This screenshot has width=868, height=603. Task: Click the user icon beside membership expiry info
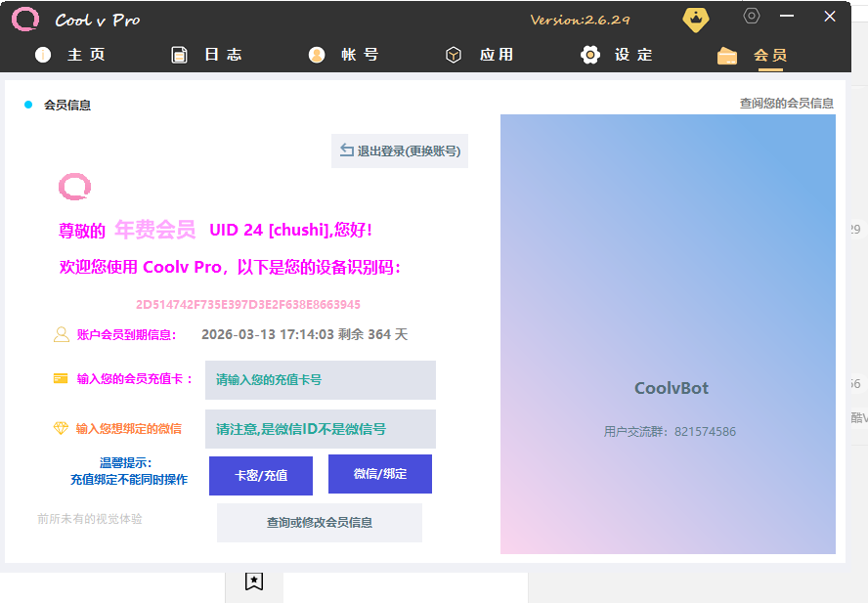click(x=61, y=334)
